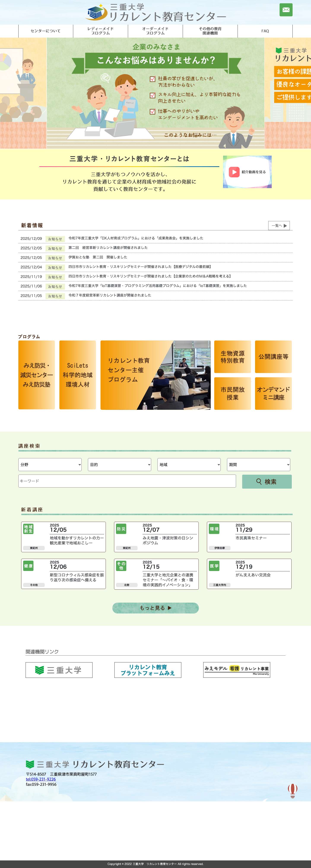Image resolution: width=311 pixels, height=868 pixels.
Task: Go to the FAQ menu item
Action: click(265, 31)
